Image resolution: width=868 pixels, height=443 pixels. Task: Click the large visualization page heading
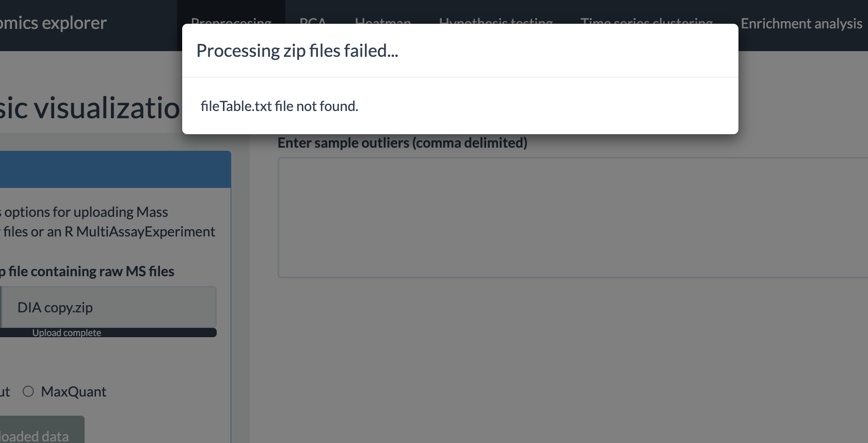point(90,107)
